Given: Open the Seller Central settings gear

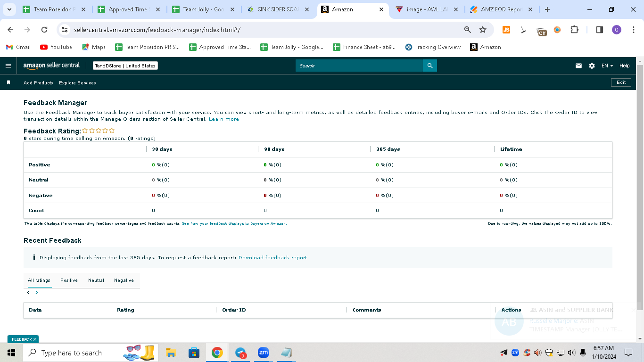Looking at the screenshot, I should click(592, 66).
